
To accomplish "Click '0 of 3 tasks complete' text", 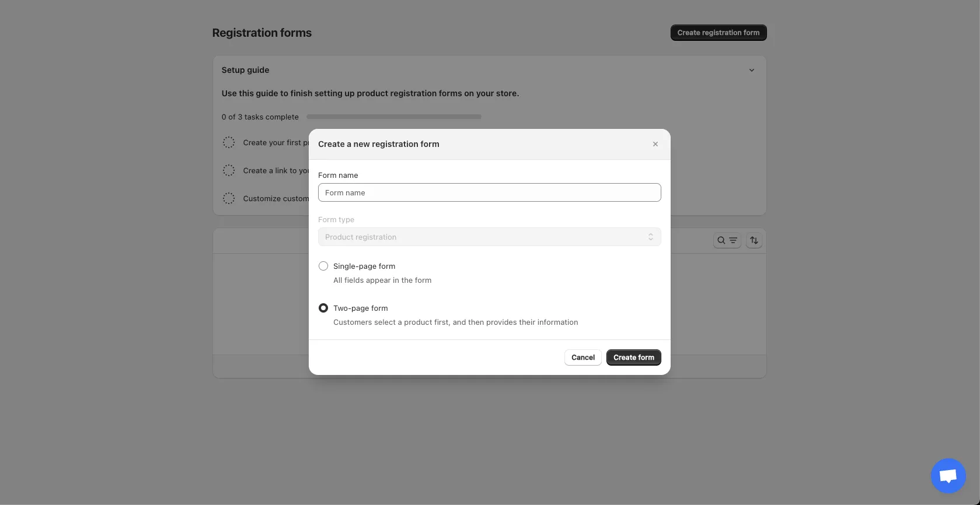I will pos(260,117).
